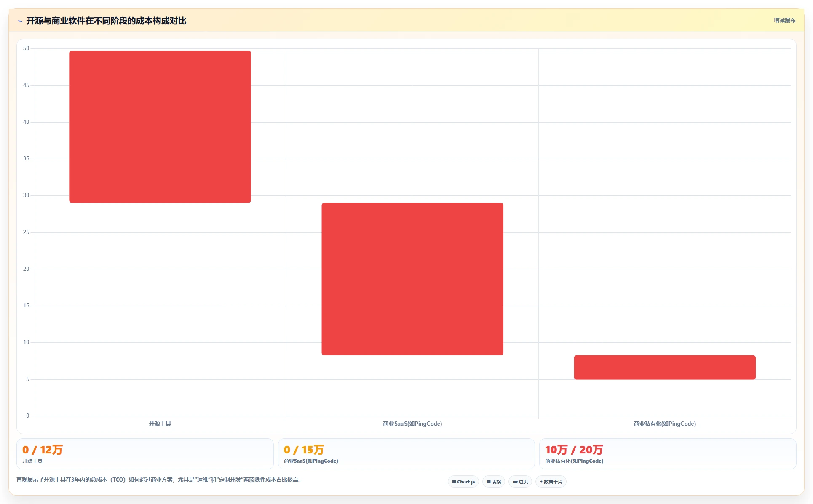The width and height of the screenshot is (813, 504).
Task: Click the description text about TCO
Action: 159,480
